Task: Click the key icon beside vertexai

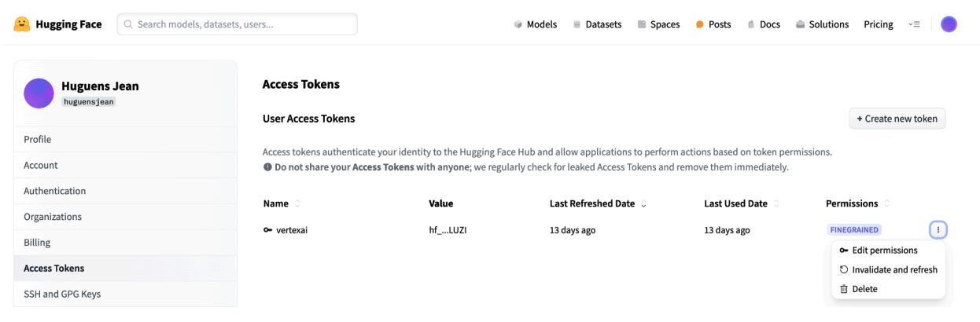Action: (268, 230)
